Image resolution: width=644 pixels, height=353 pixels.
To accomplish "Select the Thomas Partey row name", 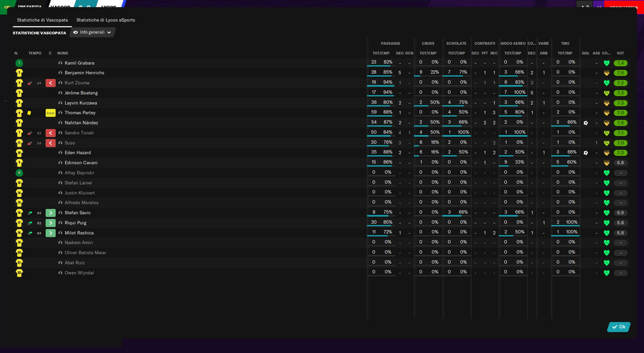I will (80, 113).
